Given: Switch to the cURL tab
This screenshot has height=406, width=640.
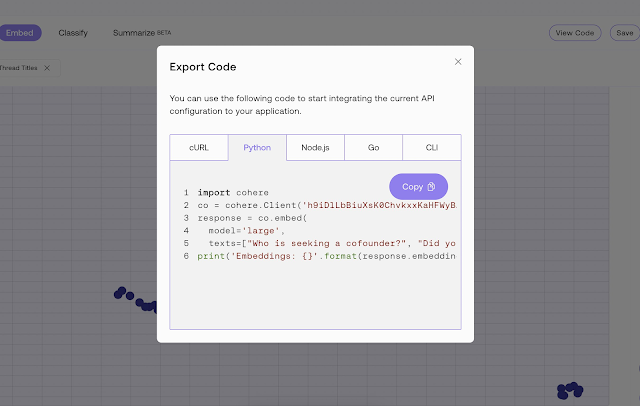Looking at the screenshot, I should click(x=199, y=148).
